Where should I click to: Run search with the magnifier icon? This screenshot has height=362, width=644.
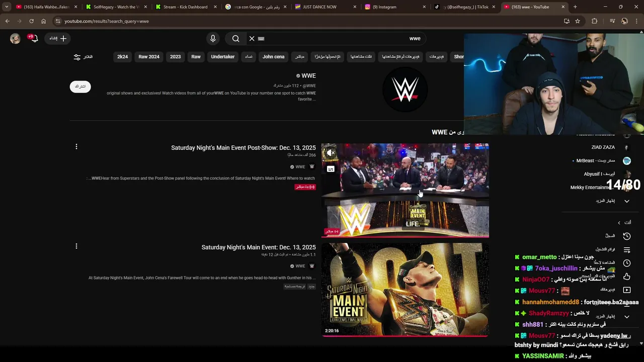point(235,38)
